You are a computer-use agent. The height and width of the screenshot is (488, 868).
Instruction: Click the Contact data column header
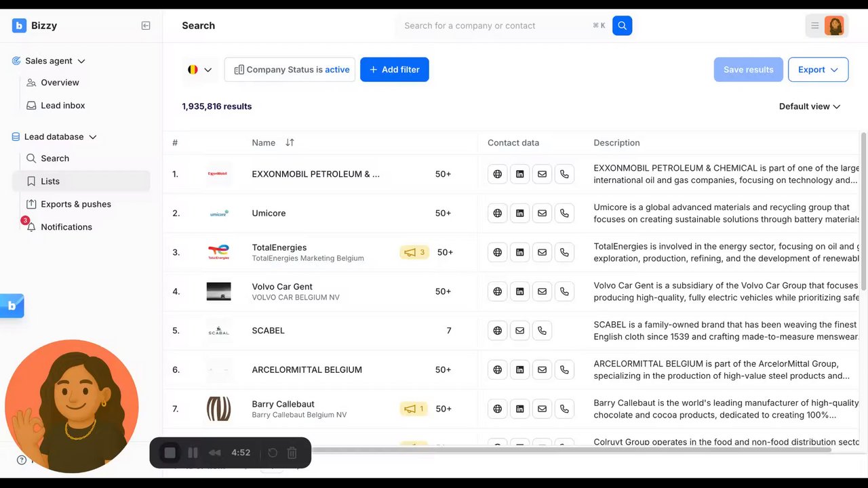513,143
